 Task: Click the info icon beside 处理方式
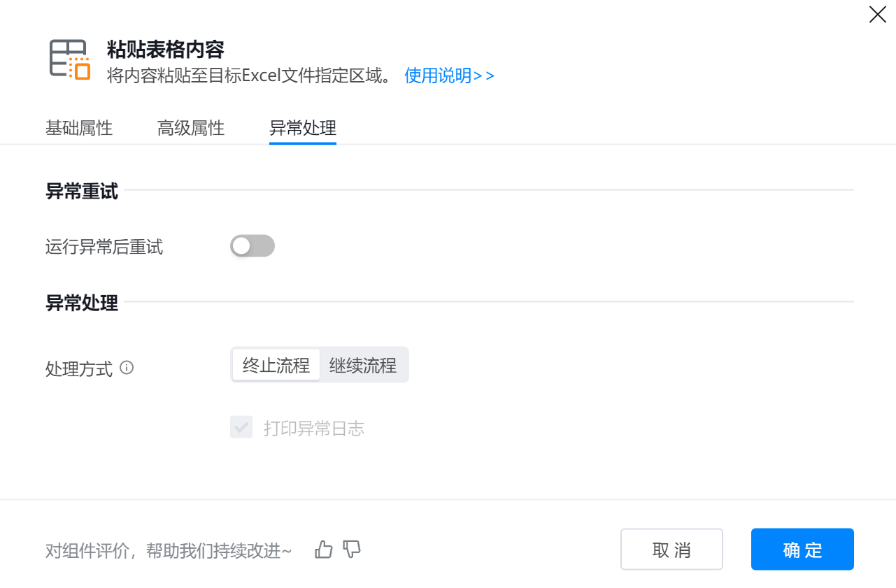coord(127,367)
